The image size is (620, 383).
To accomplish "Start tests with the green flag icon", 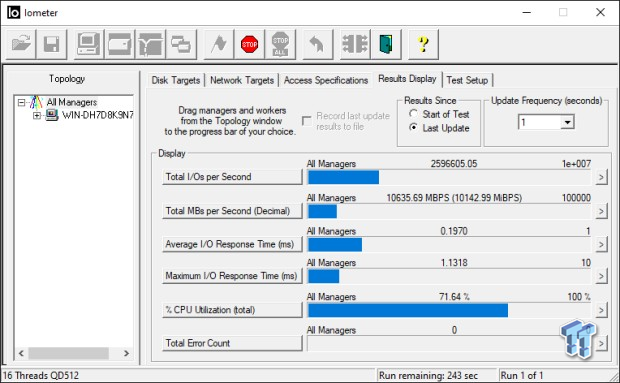I will [x=219, y=44].
